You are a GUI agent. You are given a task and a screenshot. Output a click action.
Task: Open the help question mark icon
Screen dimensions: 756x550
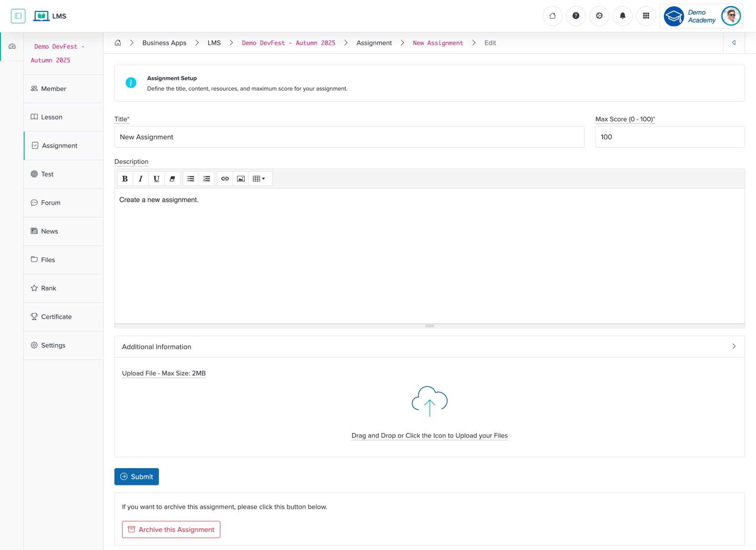[x=576, y=16]
